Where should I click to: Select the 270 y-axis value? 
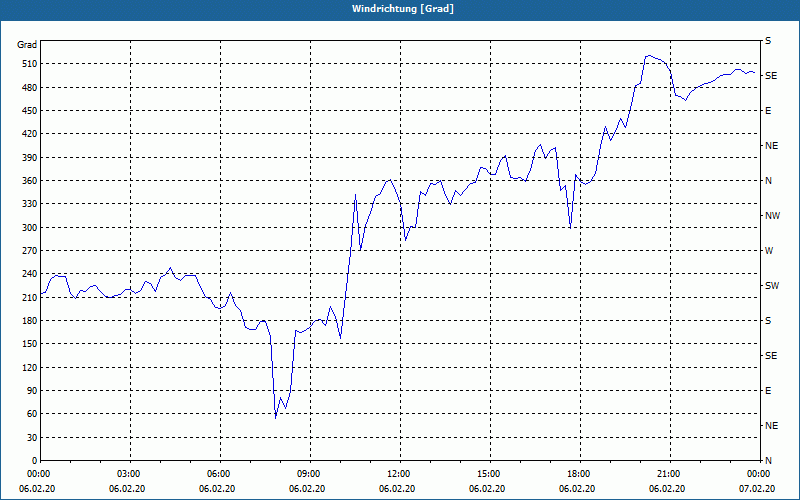29,251
